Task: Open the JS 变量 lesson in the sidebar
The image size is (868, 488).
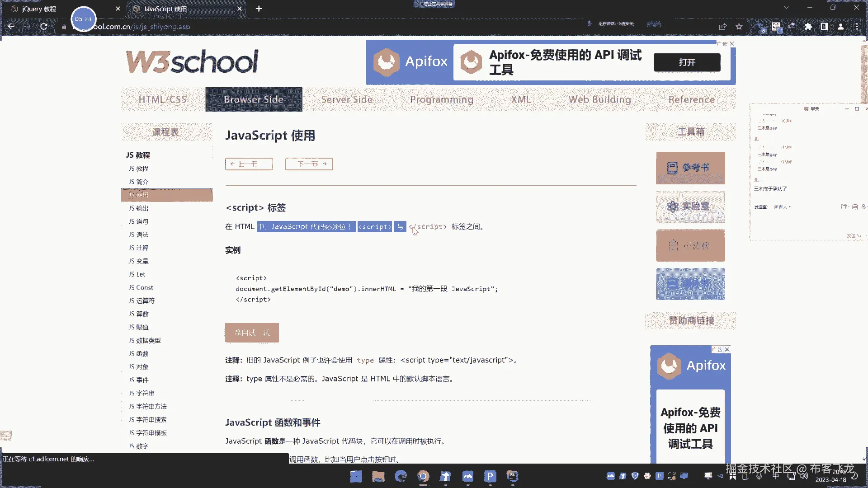Action: tap(138, 261)
